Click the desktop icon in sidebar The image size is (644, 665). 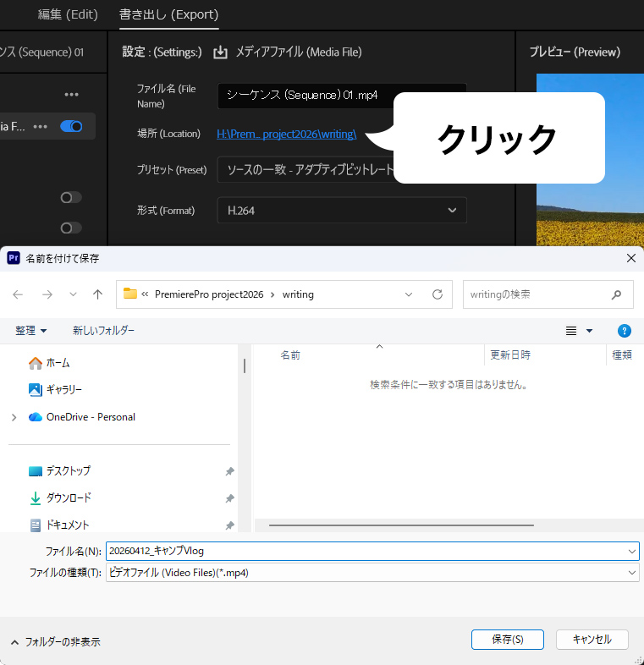pyautogui.click(x=36, y=471)
